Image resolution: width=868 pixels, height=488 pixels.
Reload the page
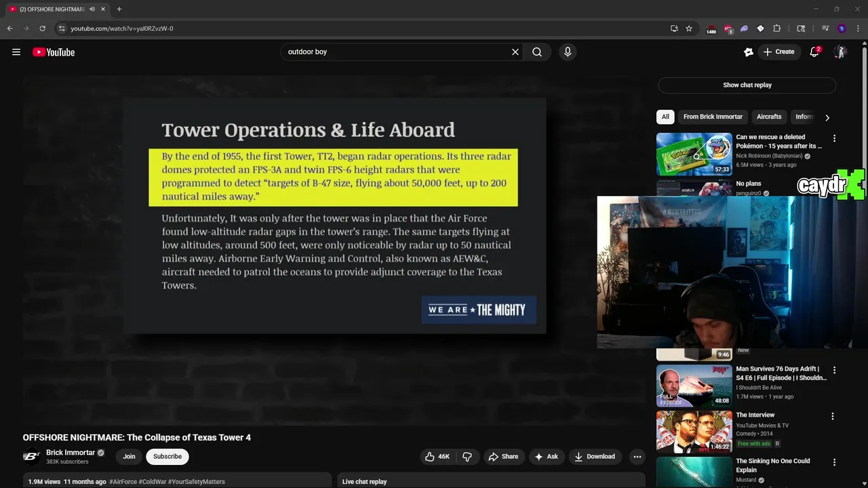coord(42,28)
